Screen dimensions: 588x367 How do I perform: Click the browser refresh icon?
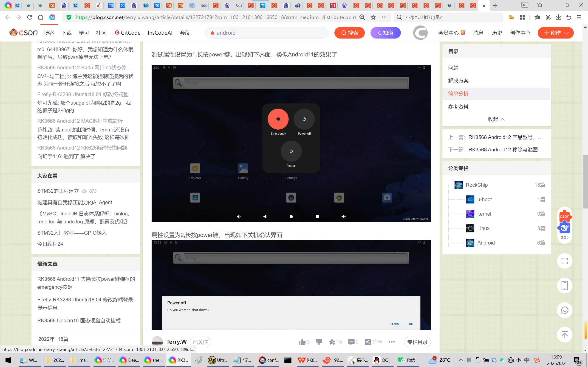pyautogui.click(x=30, y=17)
